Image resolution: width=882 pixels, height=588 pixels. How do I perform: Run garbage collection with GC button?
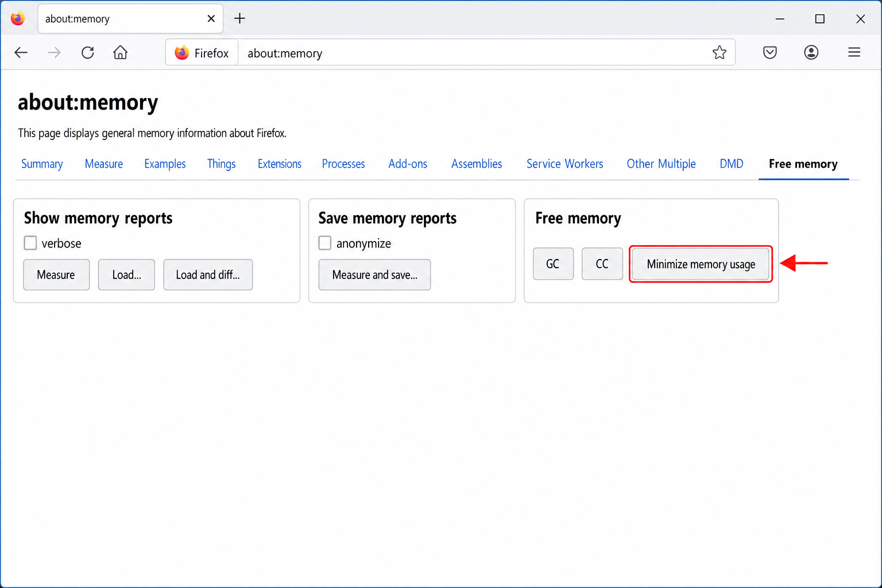(553, 264)
